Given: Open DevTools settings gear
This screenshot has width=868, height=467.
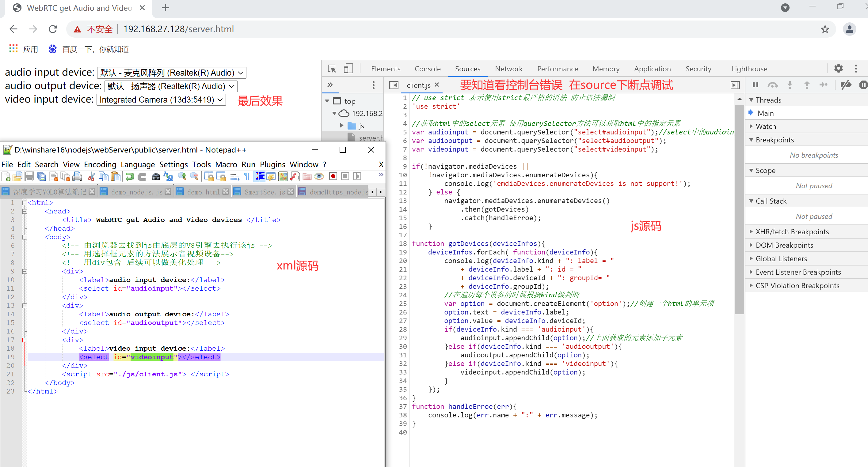Looking at the screenshot, I should (838, 69).
